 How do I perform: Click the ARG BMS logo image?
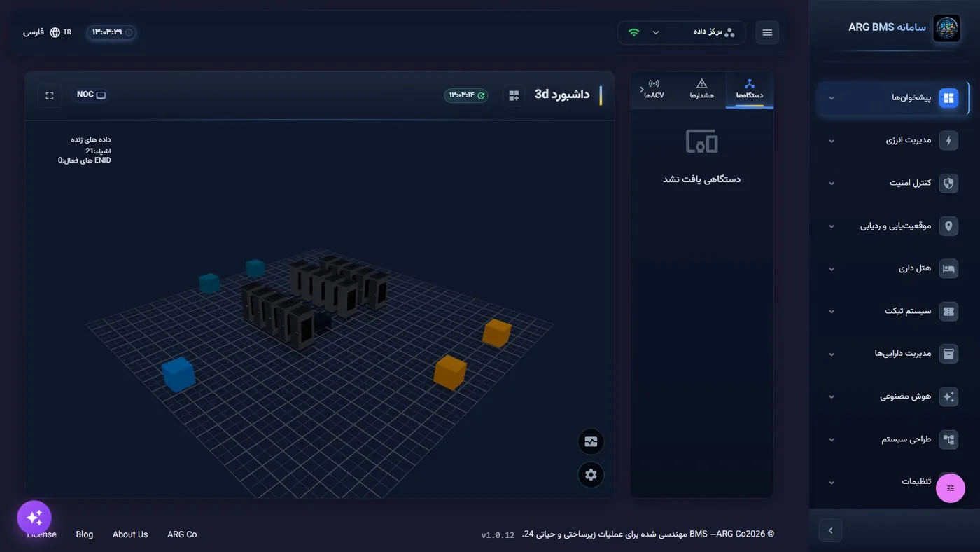point(947,29)
